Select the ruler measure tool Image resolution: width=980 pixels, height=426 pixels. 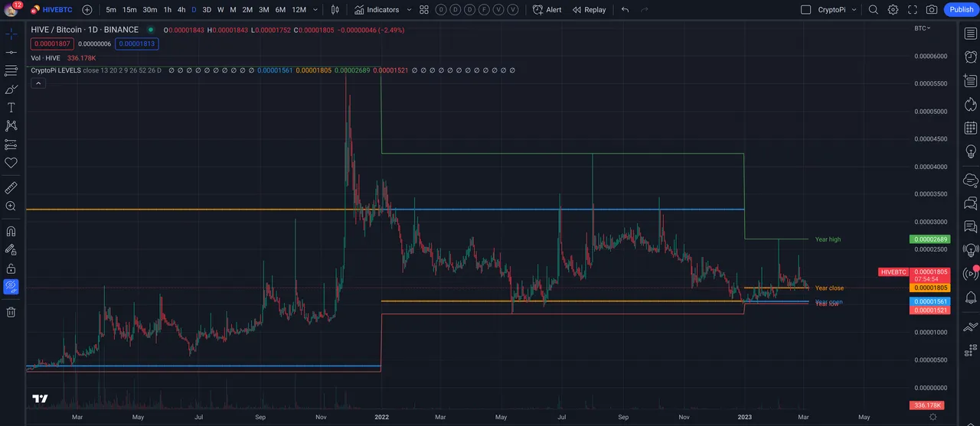11,188
